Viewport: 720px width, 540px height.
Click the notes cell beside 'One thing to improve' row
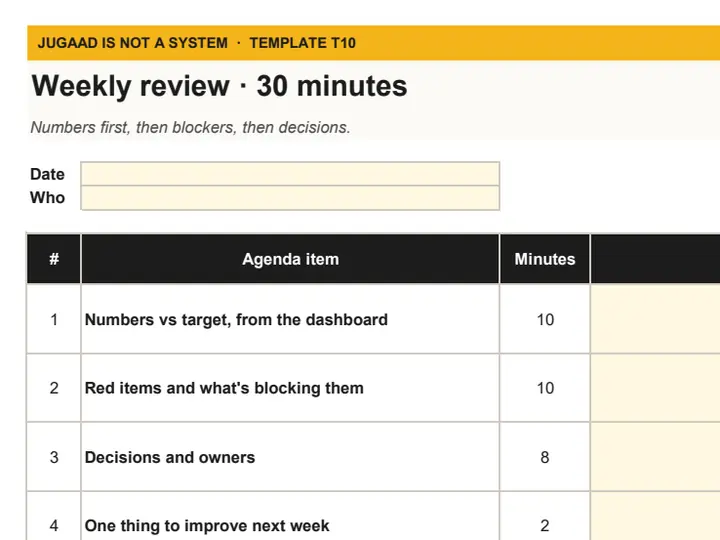coord(655,516)
